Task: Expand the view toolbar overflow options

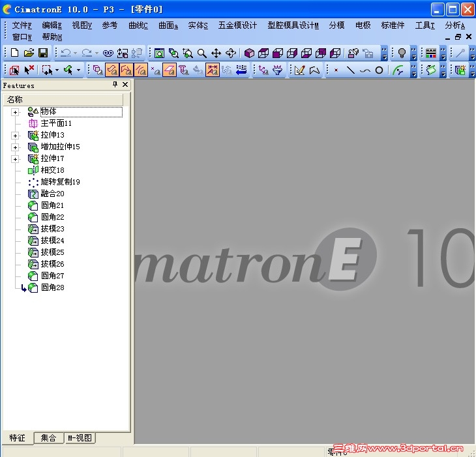Action: (384, 53)
